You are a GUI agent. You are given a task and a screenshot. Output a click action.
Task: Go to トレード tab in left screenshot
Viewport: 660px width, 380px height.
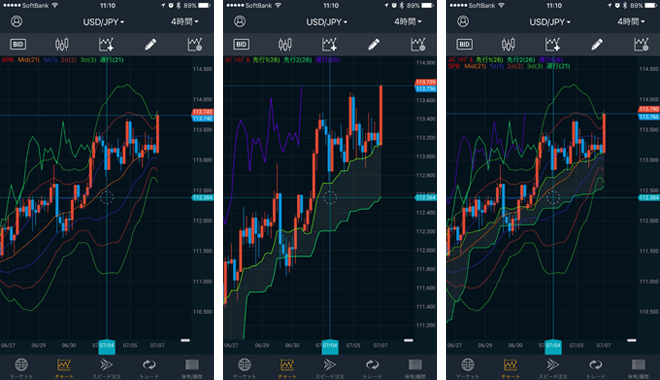point(149,368)
